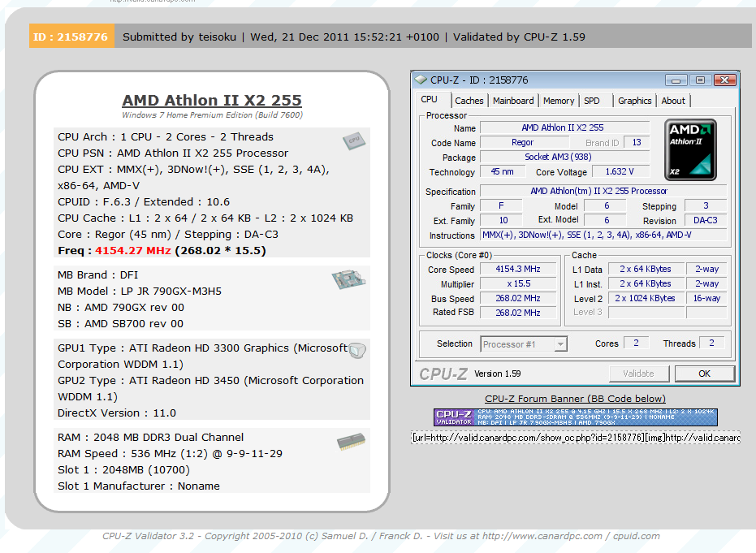The height and width of the screenshot is (553, 756).
Task: Close the CPU-Z window
Action: point(724,80)
